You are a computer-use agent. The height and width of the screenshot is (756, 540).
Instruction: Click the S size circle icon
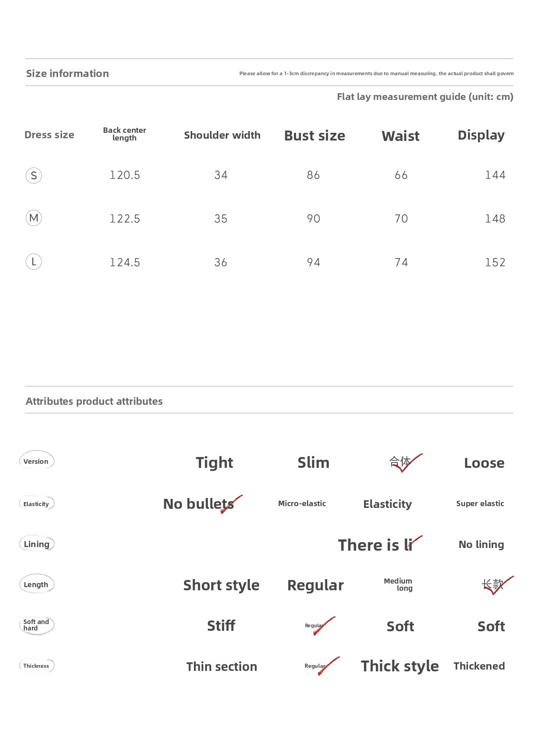coord(34,176)
